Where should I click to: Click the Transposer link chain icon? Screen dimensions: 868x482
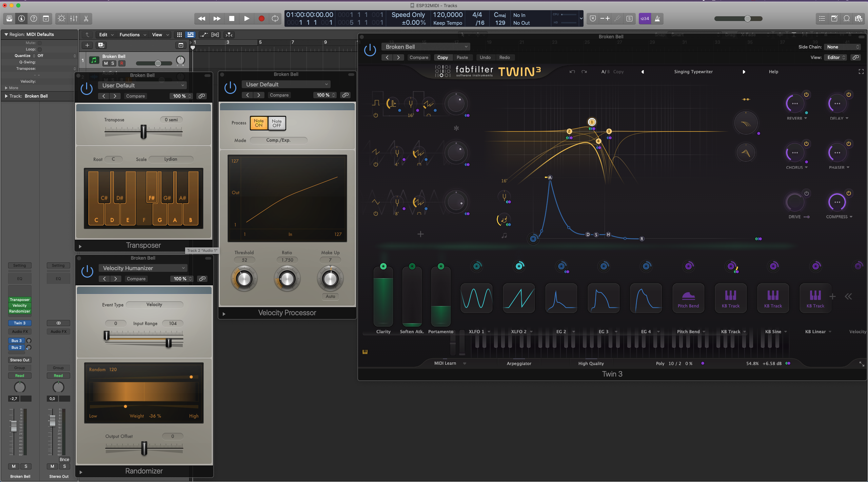[202, 96]
